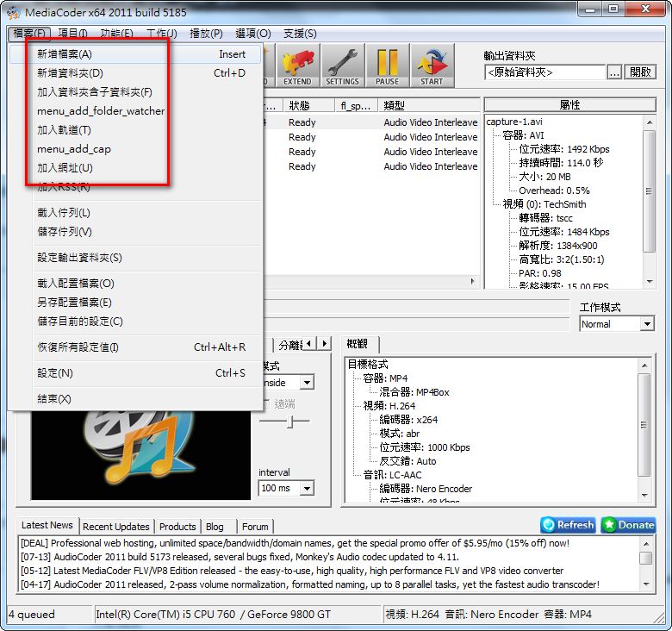Screen dimensions: 672x631
Task: Click tab scroll right arrow
Action: (x=324, y=343)
